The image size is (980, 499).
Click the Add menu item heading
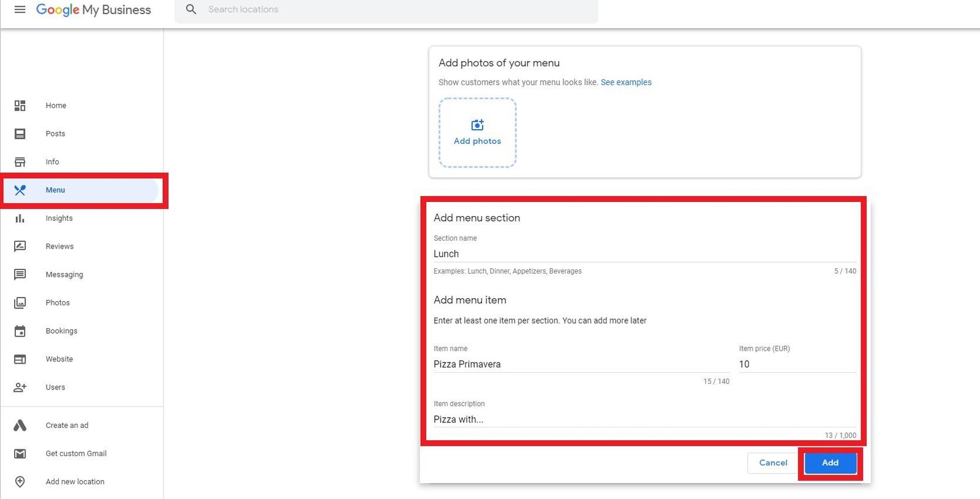[470, 300]
